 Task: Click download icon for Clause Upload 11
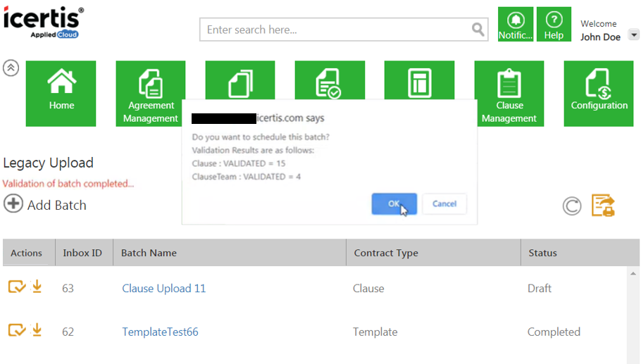click(x=37, y=287)
